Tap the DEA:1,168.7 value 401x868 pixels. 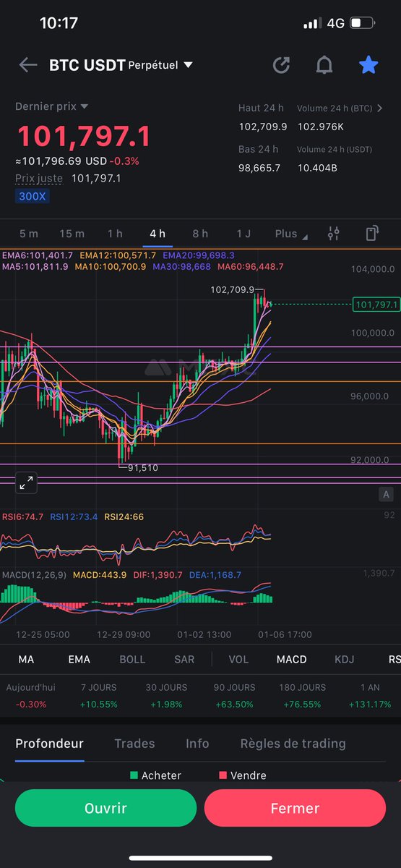[215, 575]
